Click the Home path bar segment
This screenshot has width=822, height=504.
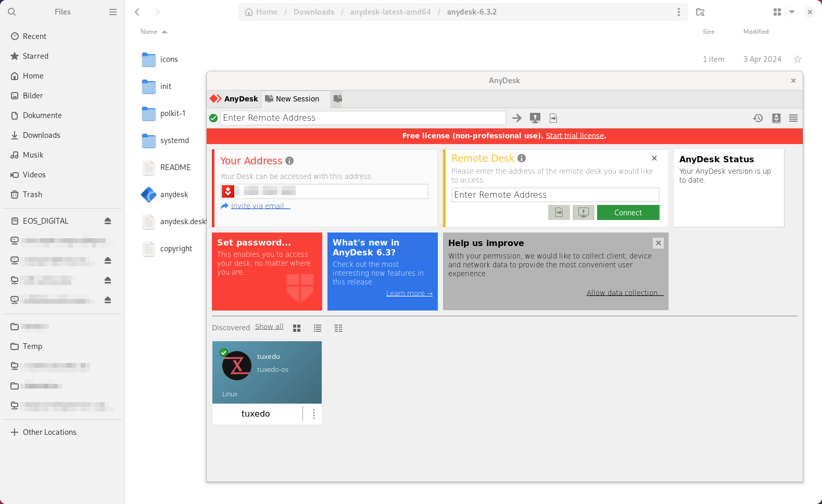coord(261,11)
